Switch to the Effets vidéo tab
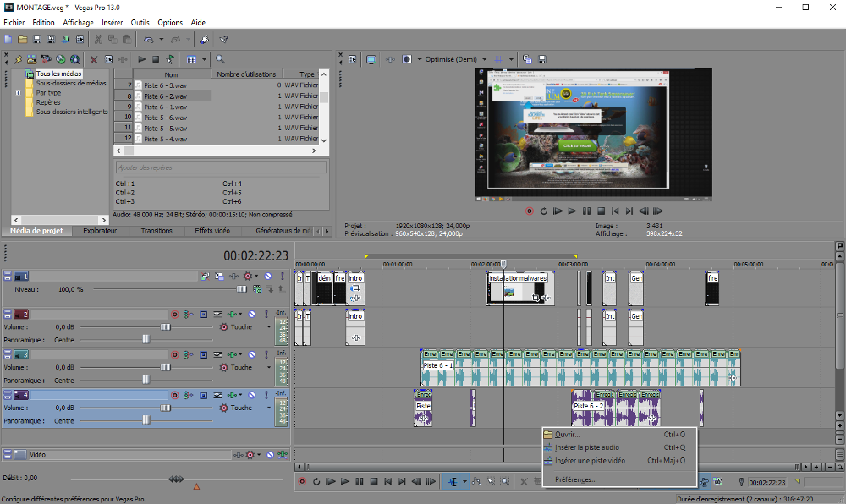The width and height of the screenshot is (846, 504). pyautogui.click(x=212, y=231)
